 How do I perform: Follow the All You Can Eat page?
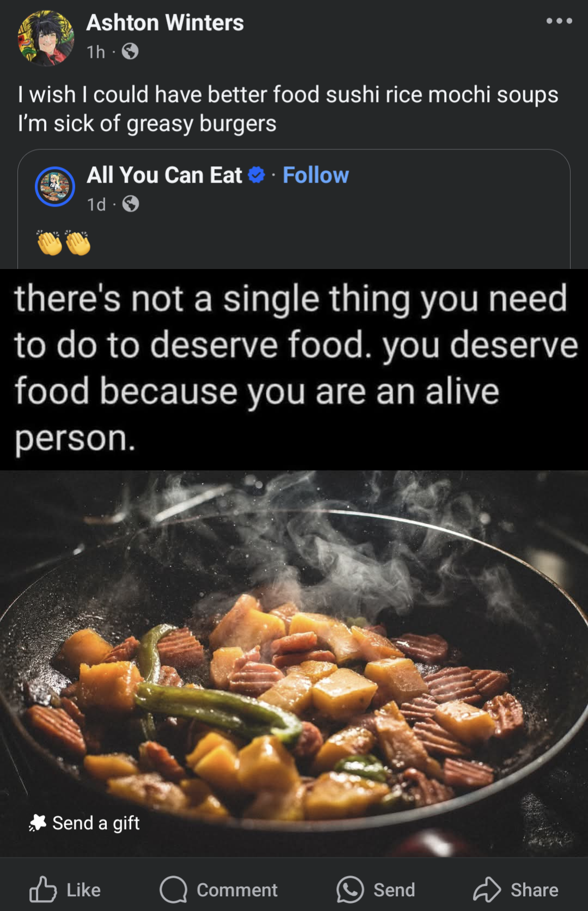pos(316,175)
